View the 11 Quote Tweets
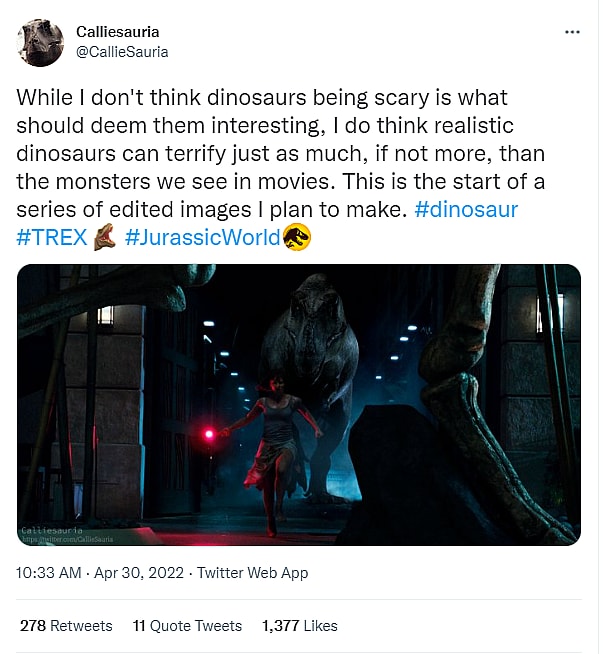The height and width of the screenshot is (654, 603). [187, 626]
